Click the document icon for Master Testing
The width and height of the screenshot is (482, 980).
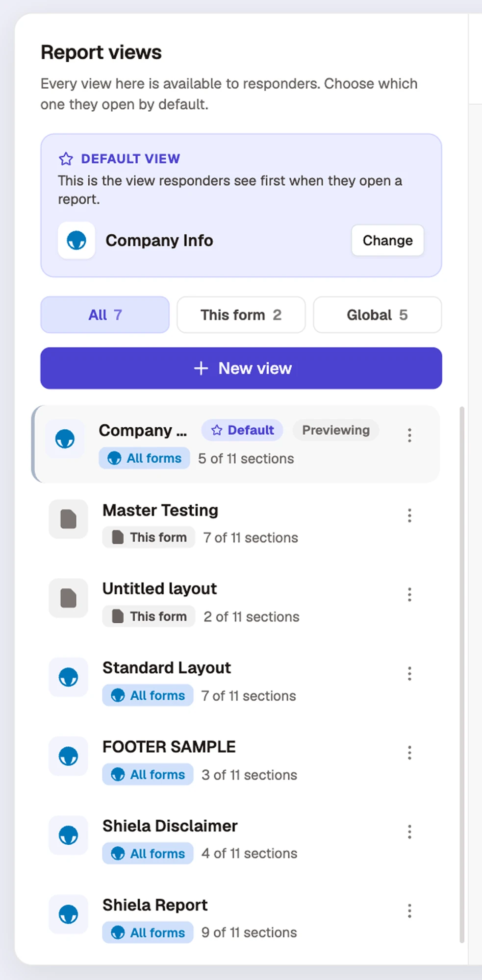(x=68, y=519)
